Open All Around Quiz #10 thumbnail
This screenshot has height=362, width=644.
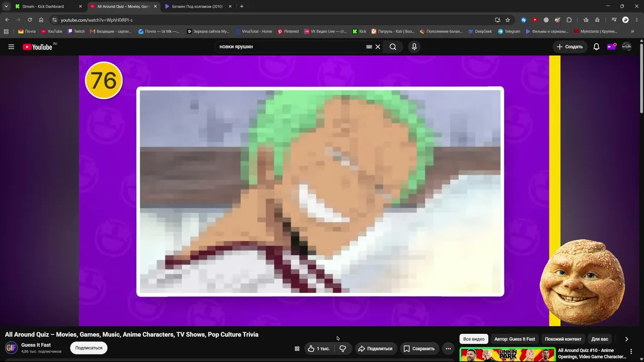(507, 354)
